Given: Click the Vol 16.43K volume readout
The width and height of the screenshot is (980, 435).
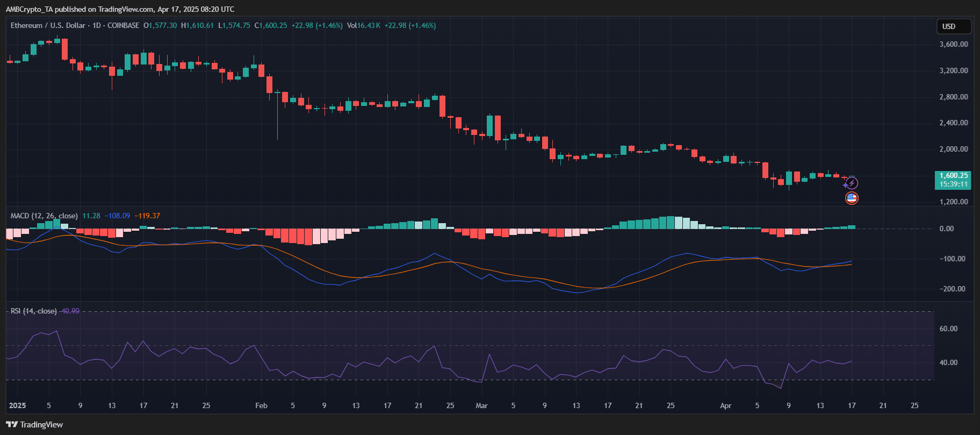Looking at the screenshot, I should coord(364,25).
